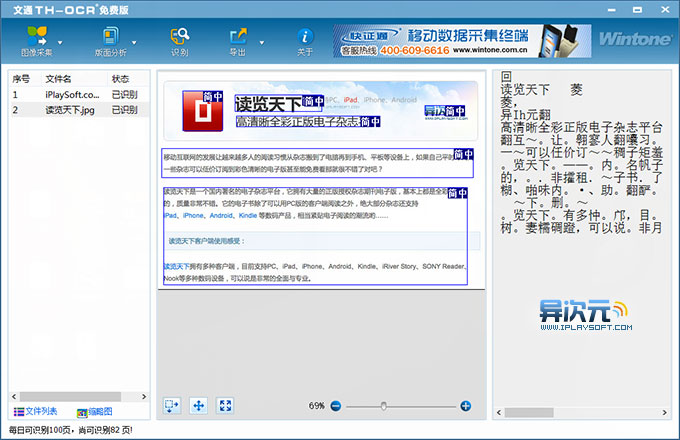Image resolution: width=680 pixels, height=440 pixels.
Task: Sort by 状态 column header
Action: [121, 79]
